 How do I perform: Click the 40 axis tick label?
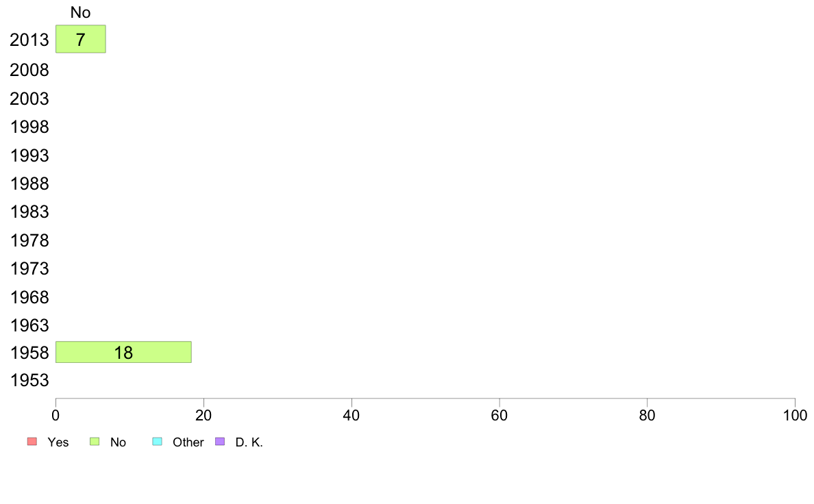click(351, 415)
